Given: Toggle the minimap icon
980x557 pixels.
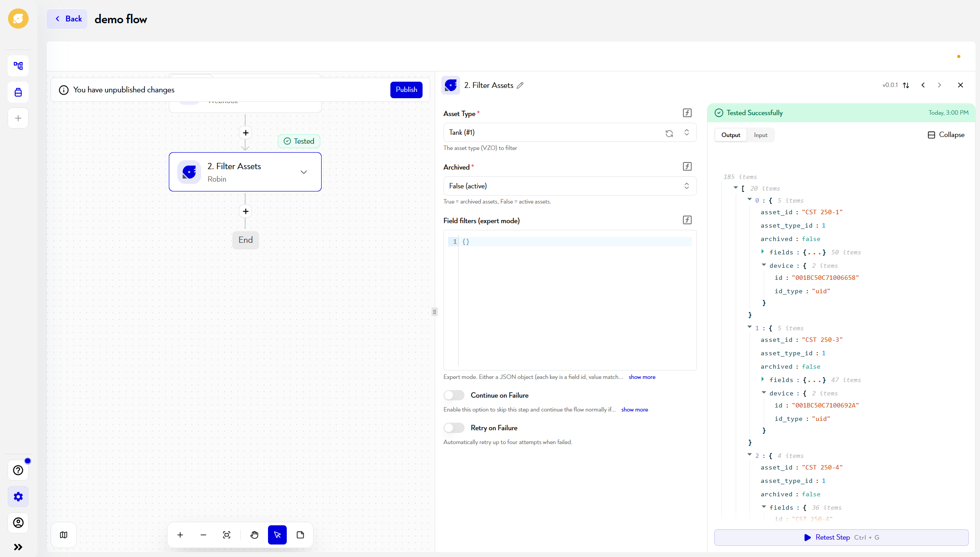Looking at the screenshot, I should coord(64,535).
